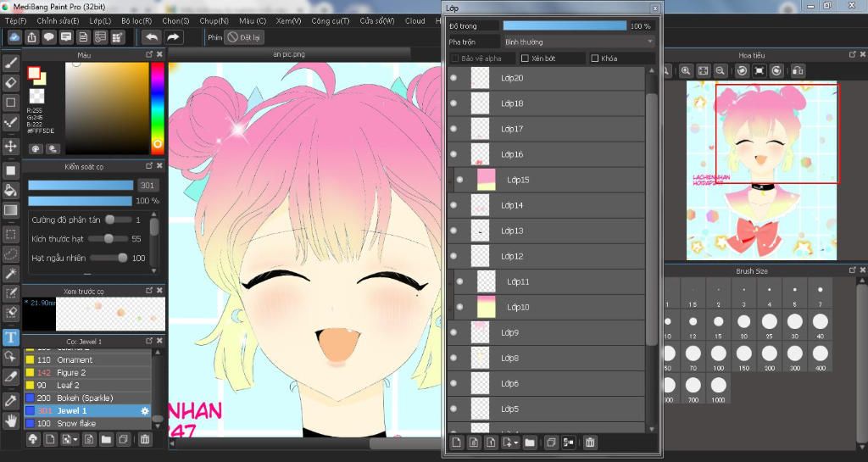The width and height of the screenshot is (868, 462).
Task: Toggle visibility of Lớp17 layer
Action: (454, 129)
